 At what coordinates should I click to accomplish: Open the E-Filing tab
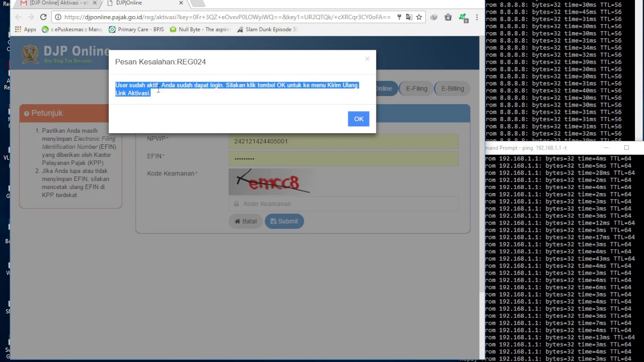[417, 88]
